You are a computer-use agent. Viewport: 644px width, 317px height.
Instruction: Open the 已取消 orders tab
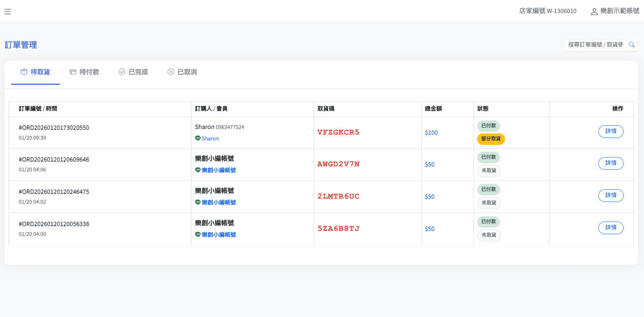click(x=182, y=72)
